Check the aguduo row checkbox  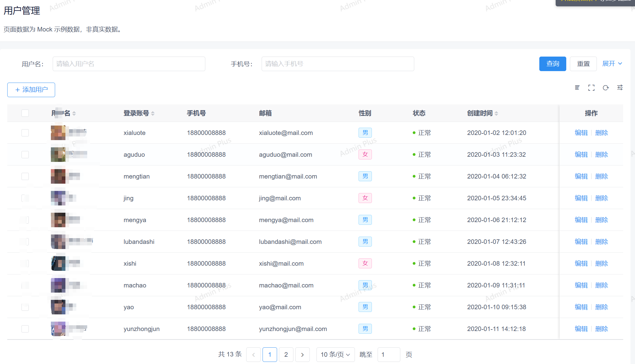pos(25,155)
